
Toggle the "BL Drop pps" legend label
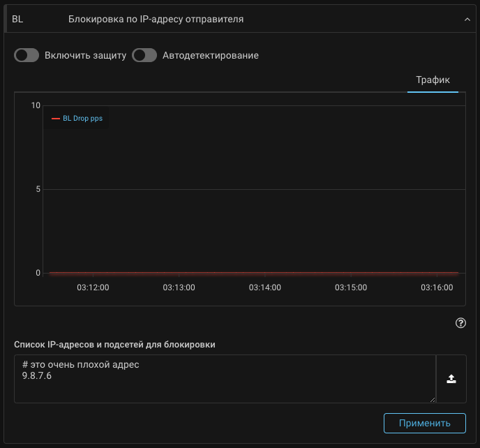coord(82,119)
